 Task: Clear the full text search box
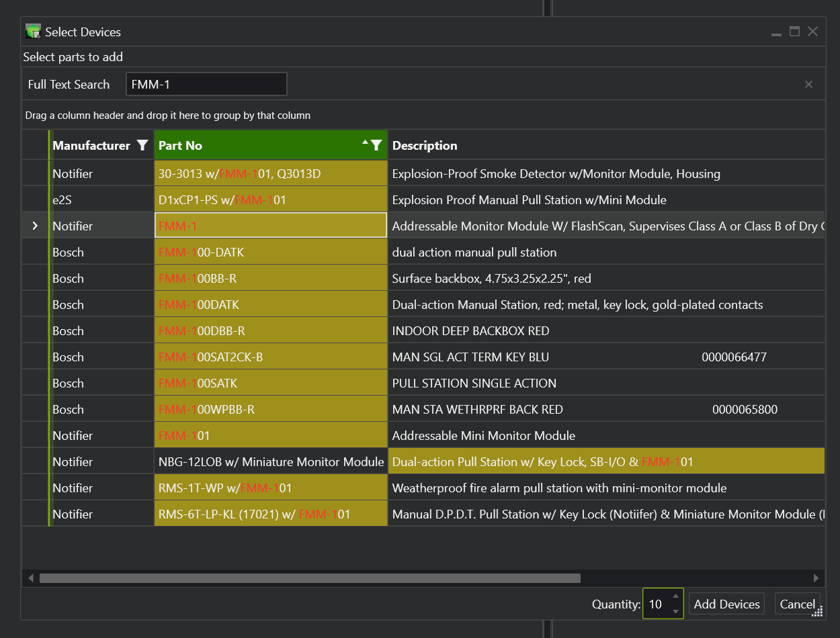pos(808,84)
